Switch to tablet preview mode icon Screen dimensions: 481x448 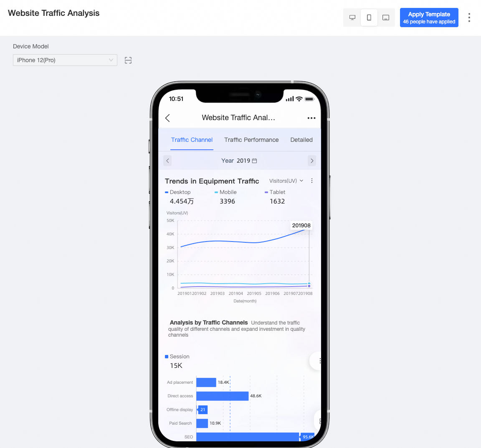click(386, 18)
